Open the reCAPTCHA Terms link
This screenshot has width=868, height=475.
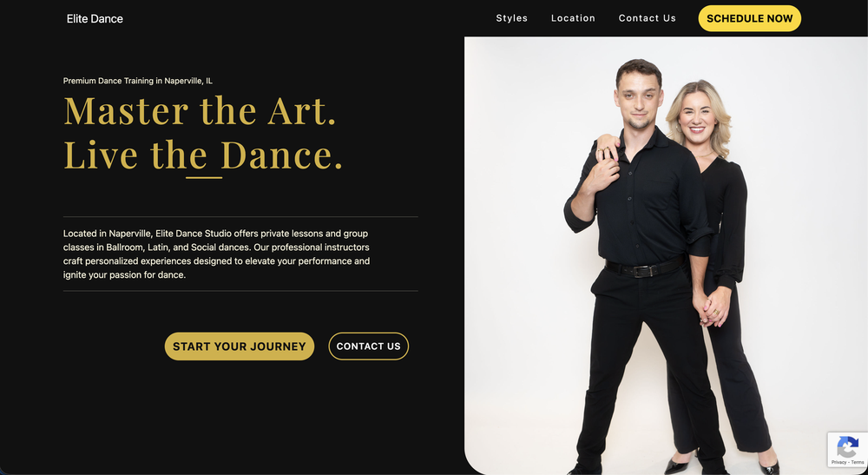pyautogui.click(x=858, y=462)
